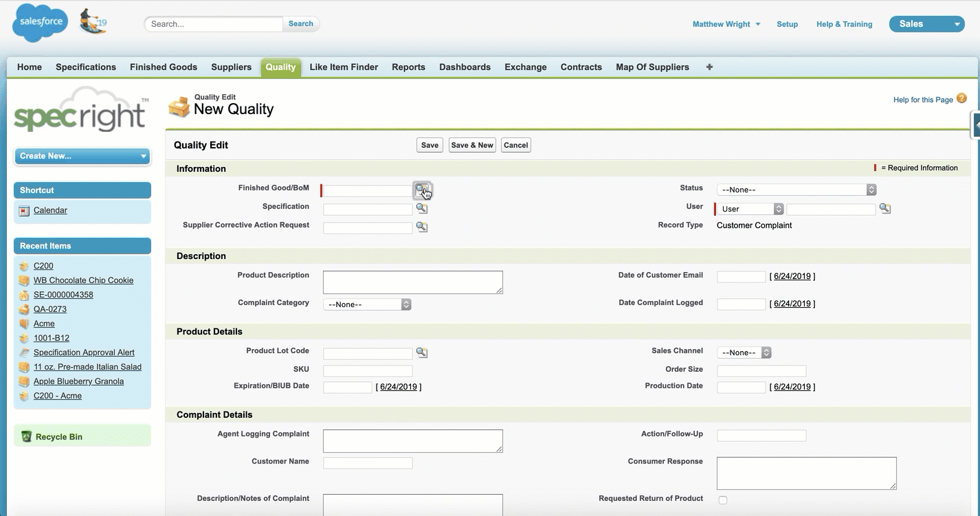
Task: Switch to the Reports tab
Action: [408, 67]
